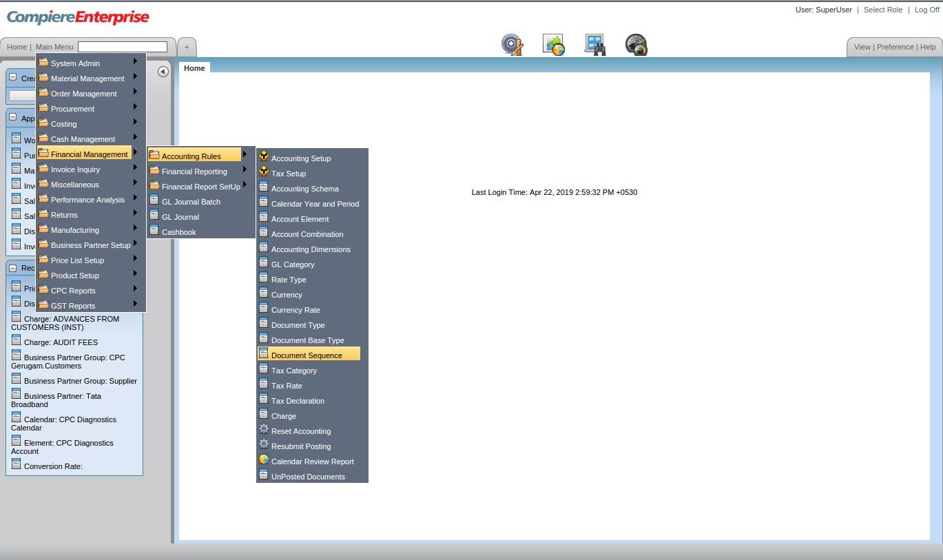The image size is (943, 560).
Task: Click the Charge window icon in submenu
Action: click(x=263, y=415)
